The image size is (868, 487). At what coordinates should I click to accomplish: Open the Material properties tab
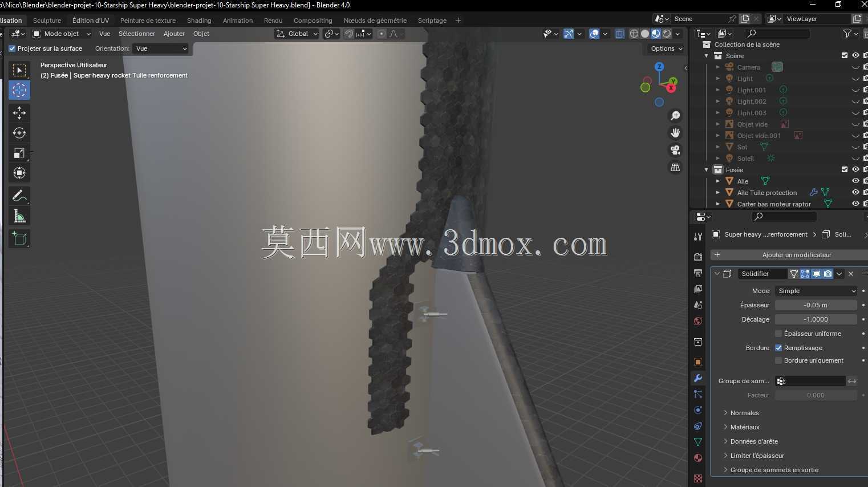tap(698, 458)
